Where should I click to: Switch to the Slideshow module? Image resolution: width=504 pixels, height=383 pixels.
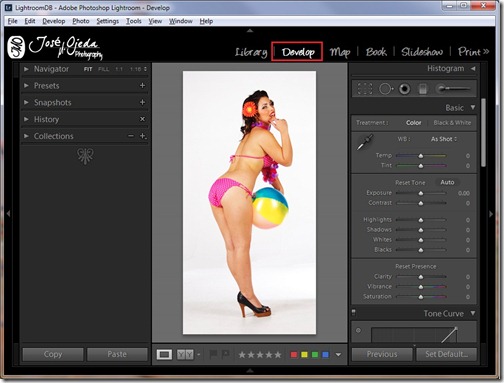[x=422, y=52]
